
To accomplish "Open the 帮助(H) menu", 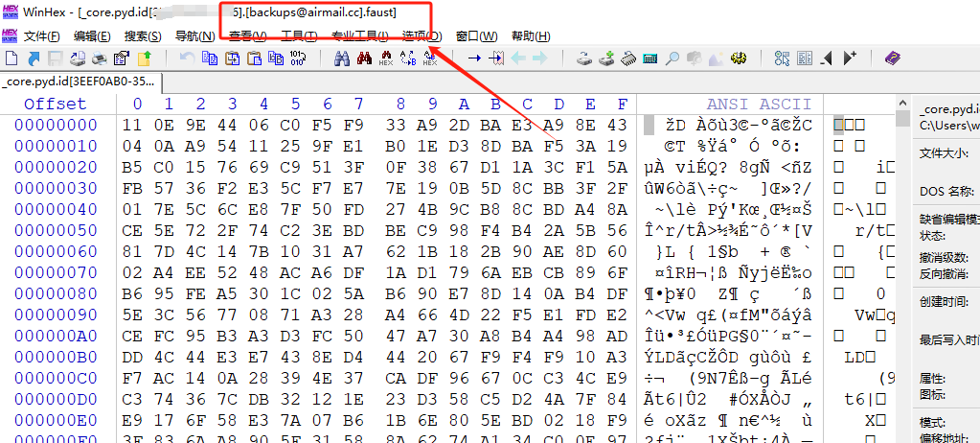I will (x=531, y=36).
